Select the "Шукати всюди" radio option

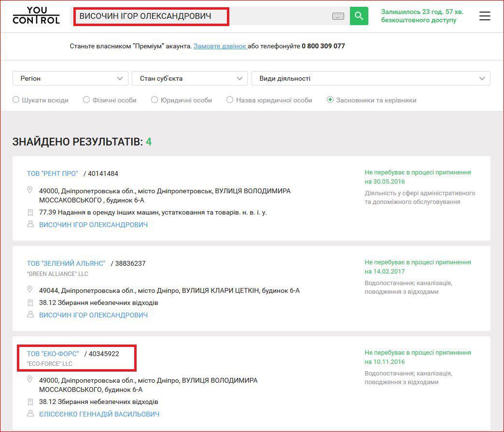(x=16, y=100)
